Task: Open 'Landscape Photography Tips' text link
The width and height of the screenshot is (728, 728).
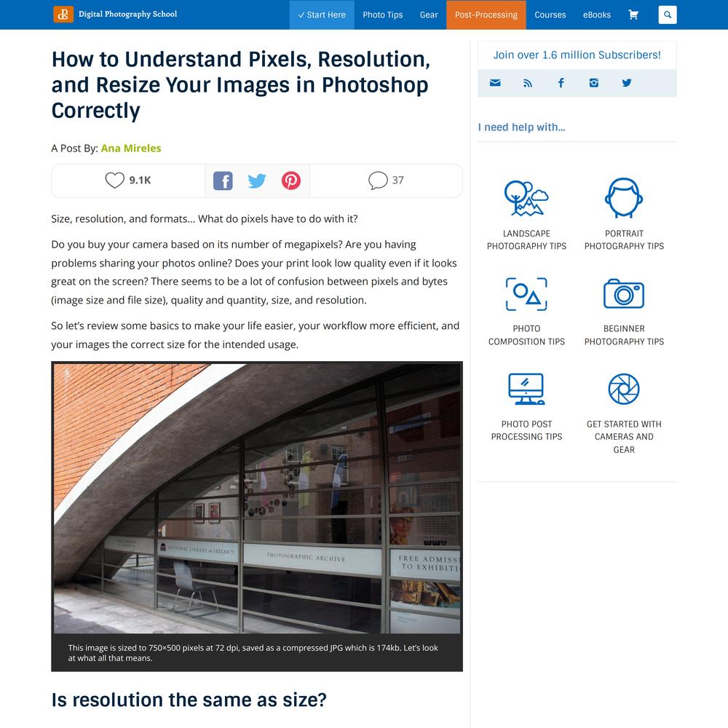Action: click(526, 240)
